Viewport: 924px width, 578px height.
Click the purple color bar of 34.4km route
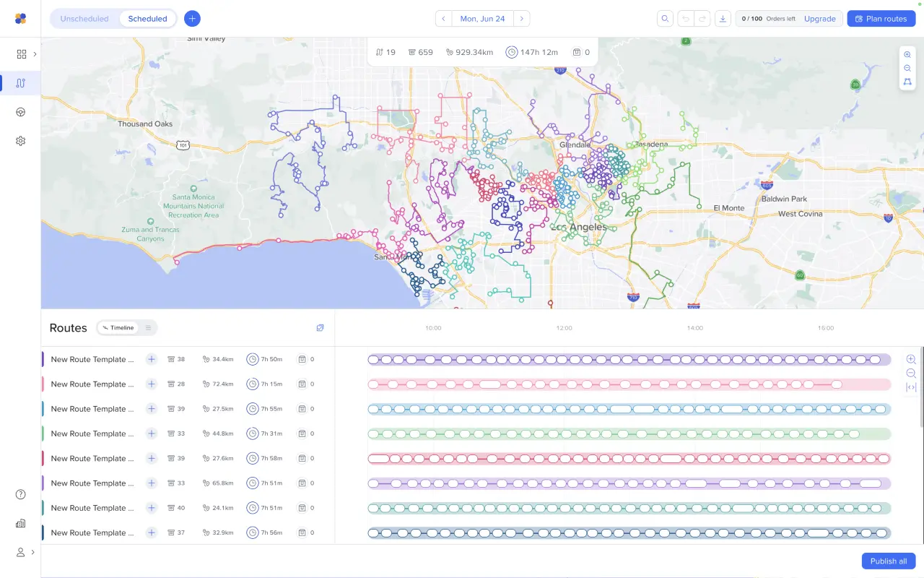point(43,359)
